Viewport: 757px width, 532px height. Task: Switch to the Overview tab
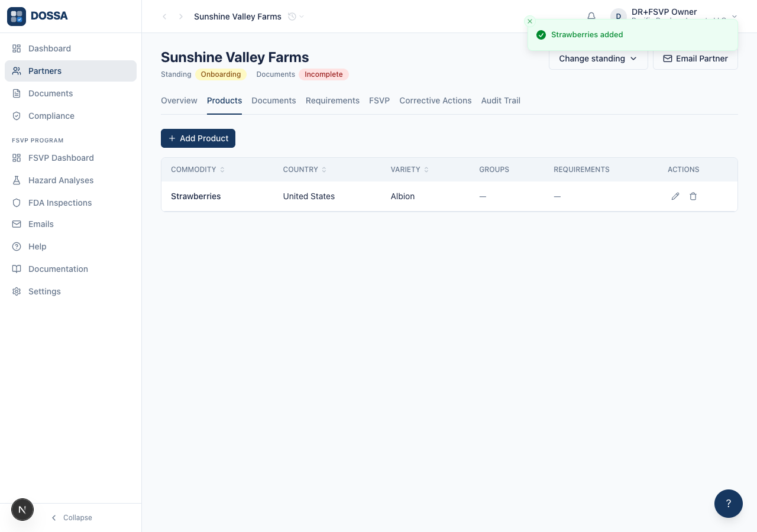click(x=179, y=100)
